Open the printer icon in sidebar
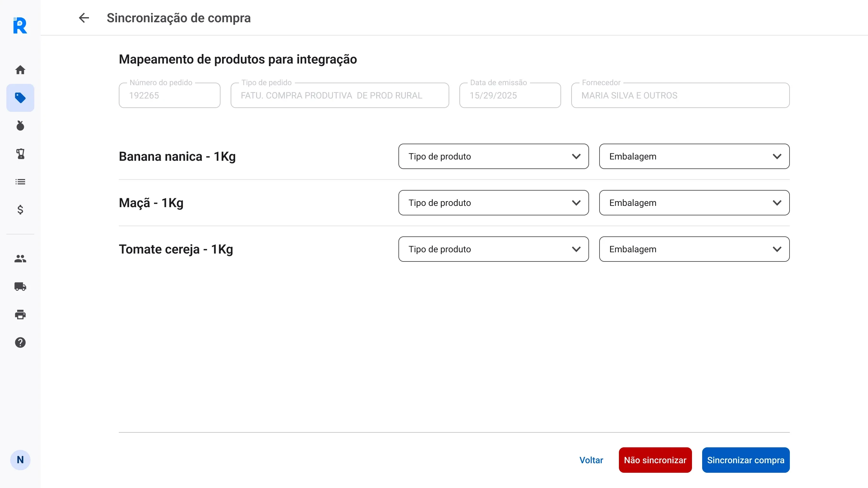The image size is (868, 488). (20, 315)
